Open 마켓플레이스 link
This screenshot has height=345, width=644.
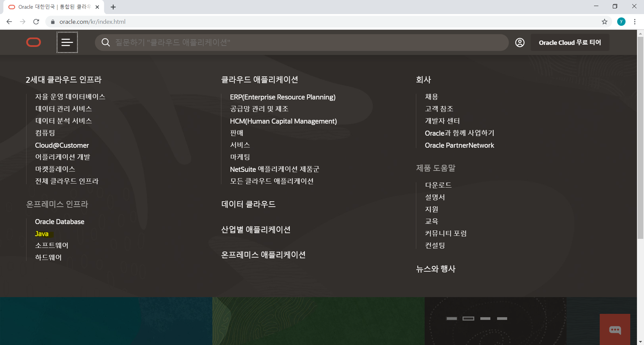tap(55, 169)
